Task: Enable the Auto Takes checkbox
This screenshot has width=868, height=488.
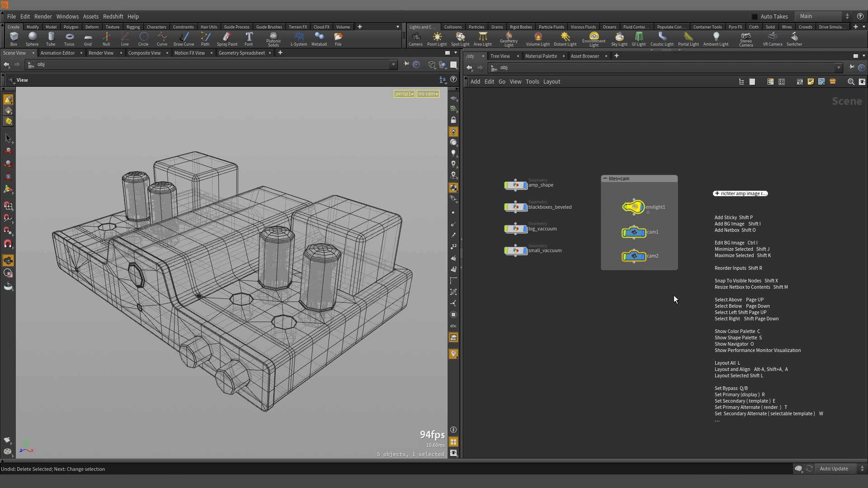Action: pyautogui.click(x=755, y=16)
